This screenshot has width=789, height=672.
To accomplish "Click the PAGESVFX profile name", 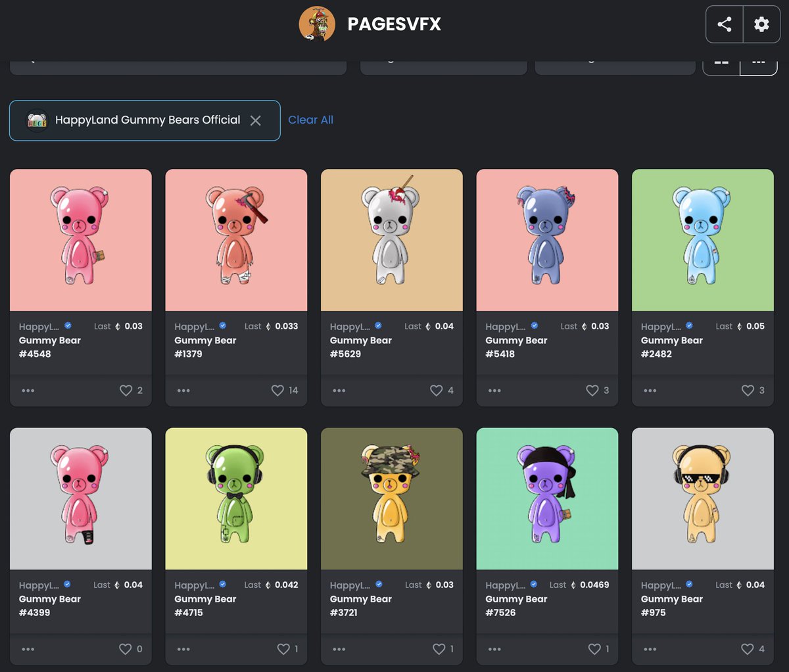I will click(394, 24).
